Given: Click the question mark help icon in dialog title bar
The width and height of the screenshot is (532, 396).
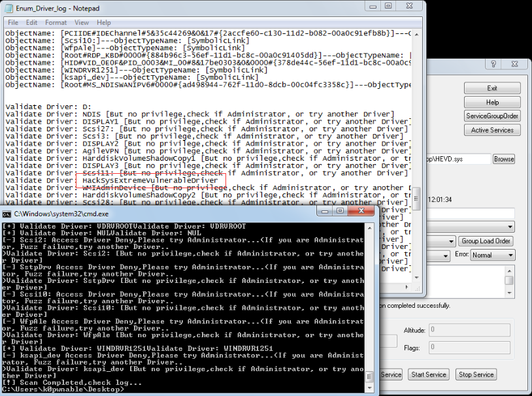Looking at the screenshot, I should [x=493, y=64].
